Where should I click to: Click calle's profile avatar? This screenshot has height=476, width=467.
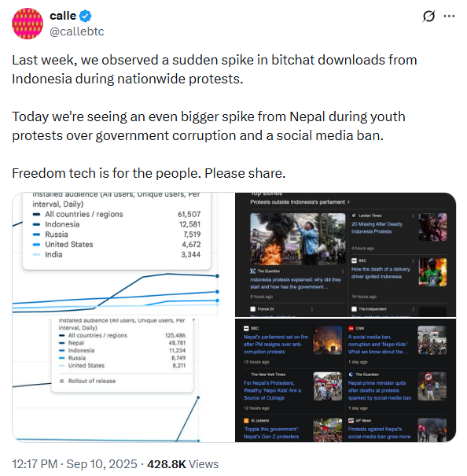click(28, 24)
